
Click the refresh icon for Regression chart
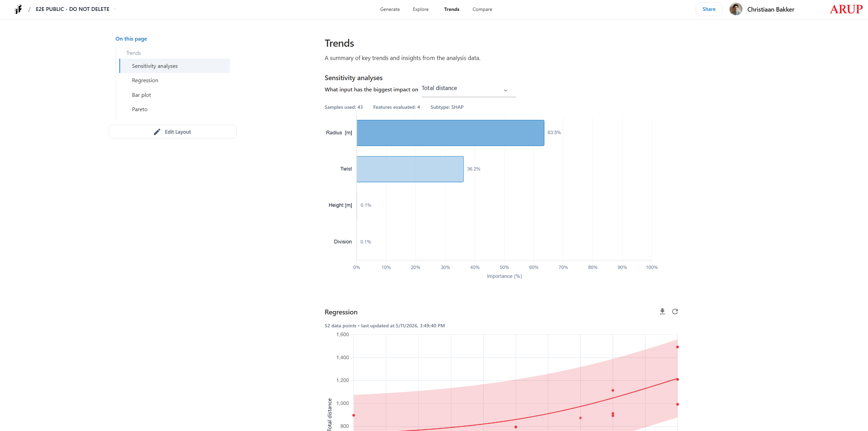675,311
